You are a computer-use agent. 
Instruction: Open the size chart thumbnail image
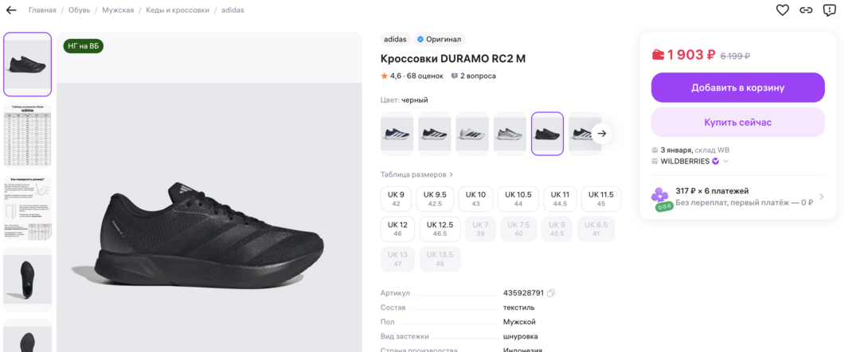point(27,135)
